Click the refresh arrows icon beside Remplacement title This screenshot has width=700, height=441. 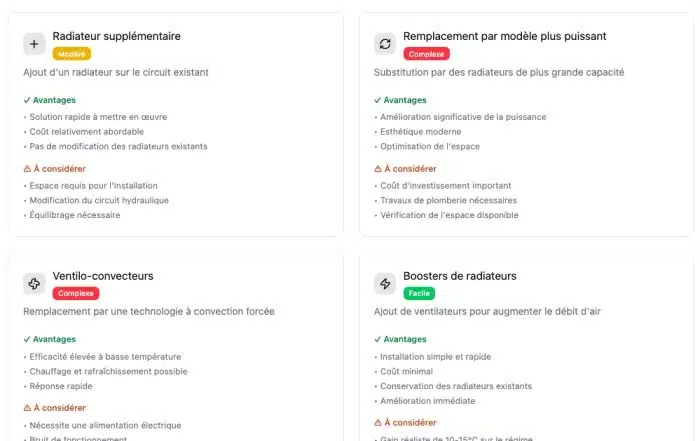385,44
